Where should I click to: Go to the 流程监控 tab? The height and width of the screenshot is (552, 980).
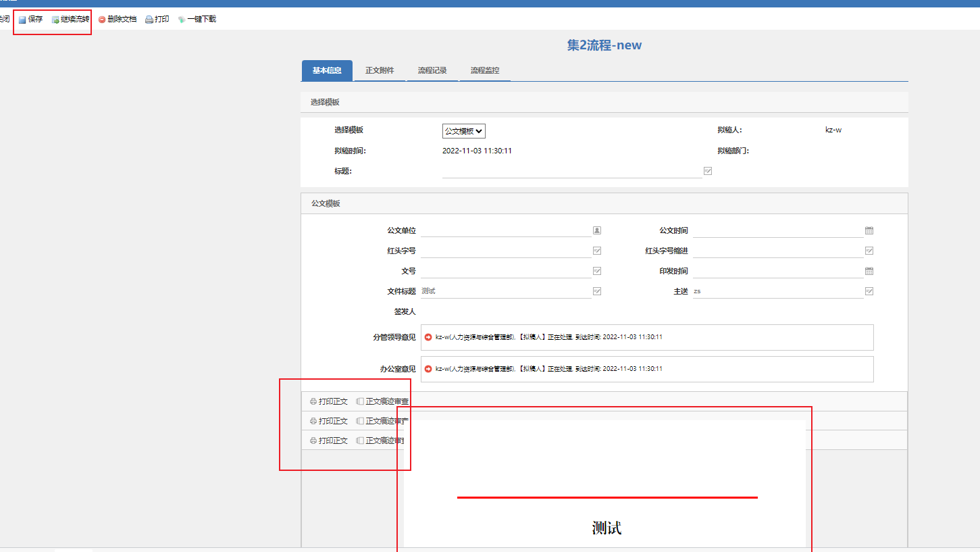click(485, 70)
